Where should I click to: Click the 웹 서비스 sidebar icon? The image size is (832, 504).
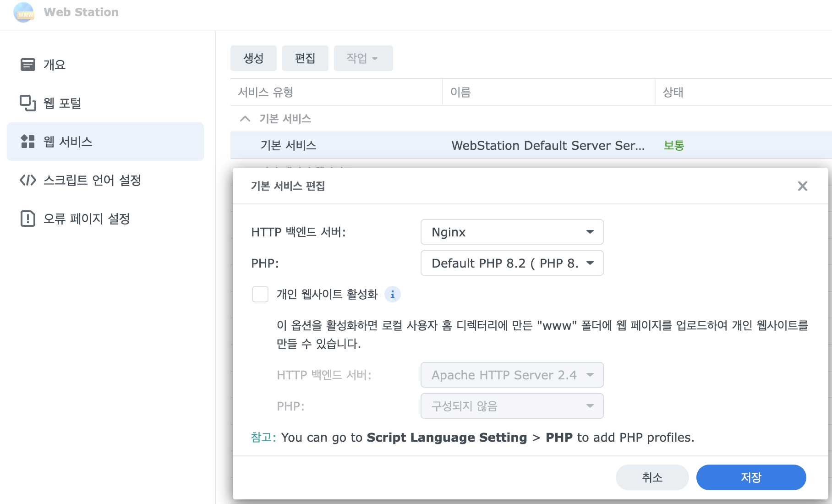point(28,142)
